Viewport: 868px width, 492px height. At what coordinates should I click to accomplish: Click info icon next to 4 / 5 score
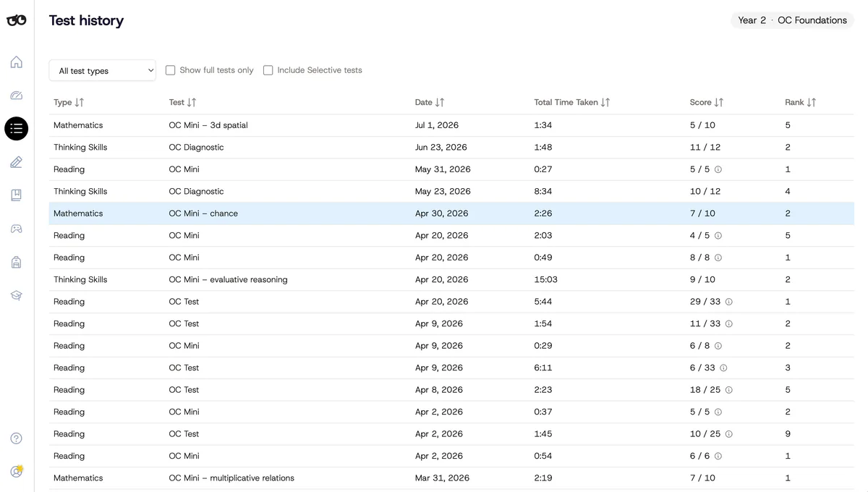[x=718, y=236]
